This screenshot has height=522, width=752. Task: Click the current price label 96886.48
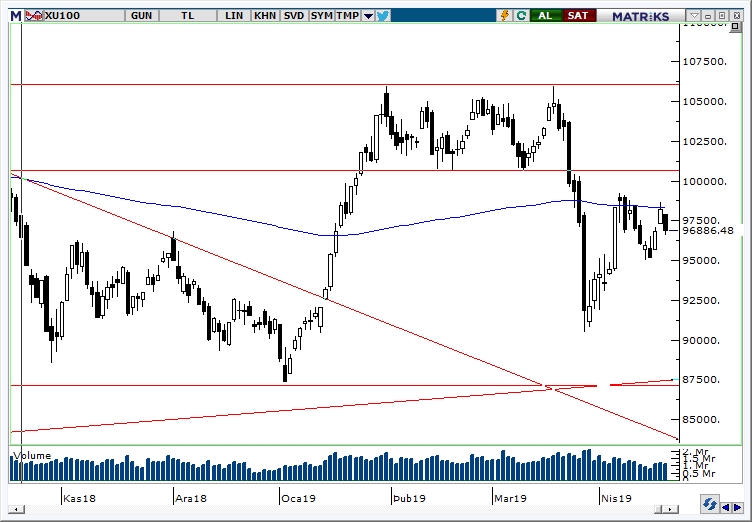coord(708,231)
